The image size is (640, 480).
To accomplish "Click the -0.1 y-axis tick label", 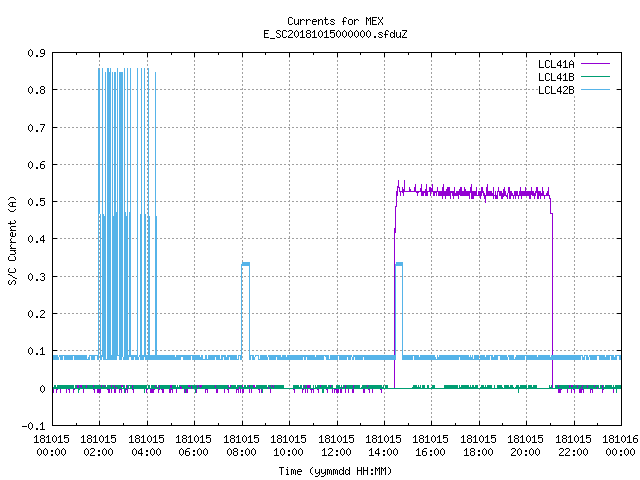I will pyautogui.click(x=33, y=426).
